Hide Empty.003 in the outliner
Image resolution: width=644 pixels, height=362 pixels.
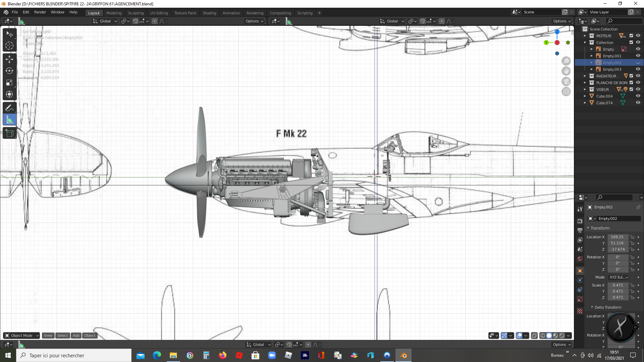pos(638,69)
